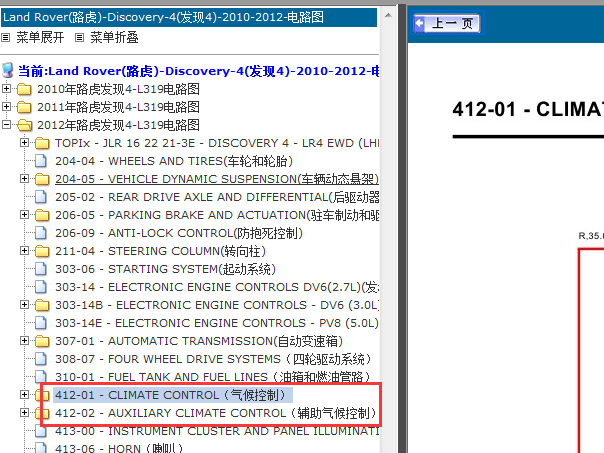
Task: Click folder icon of 412-01 Climate Control
Action: coord(42,395)
